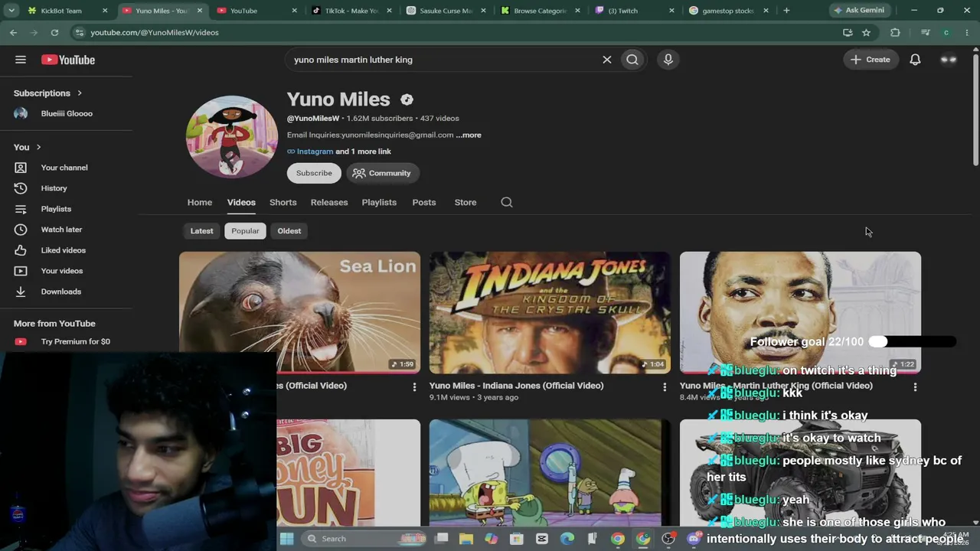Clear the search query with the X
The height and width of the screenshot is (551, 980).
pyautogui.click(x=607, y=60)
